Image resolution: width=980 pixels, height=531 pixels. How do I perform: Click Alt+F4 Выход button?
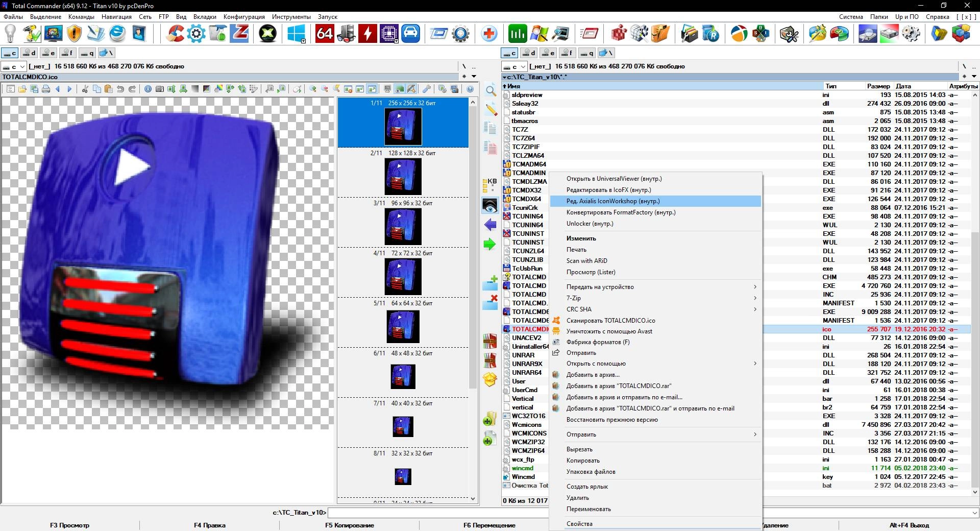(909, 525)
